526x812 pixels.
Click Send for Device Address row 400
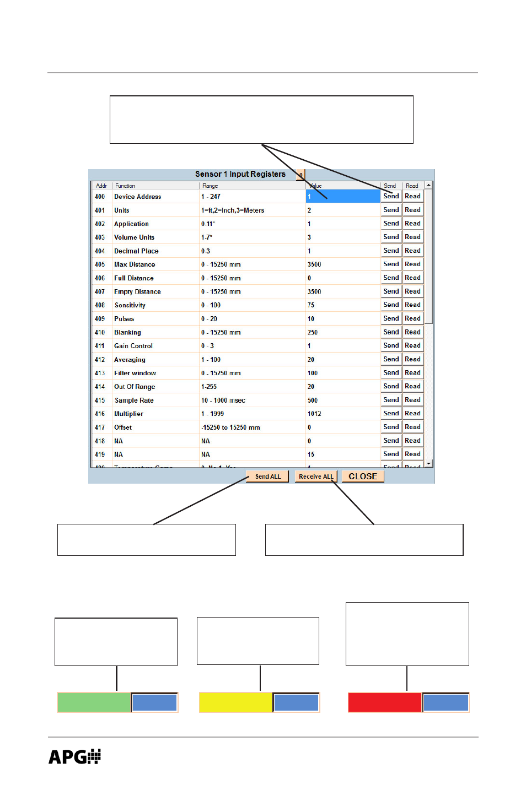pos(391,196)
